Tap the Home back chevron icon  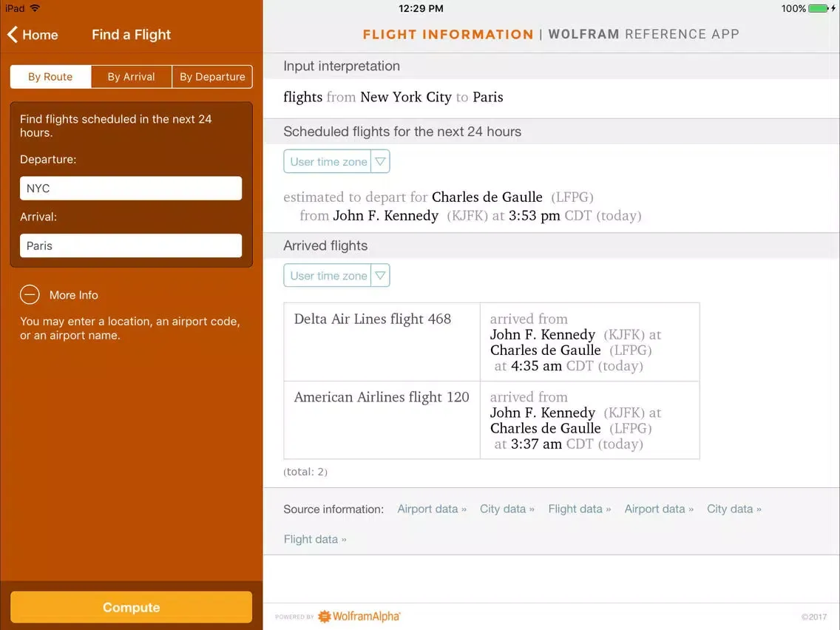coord(13,35)
